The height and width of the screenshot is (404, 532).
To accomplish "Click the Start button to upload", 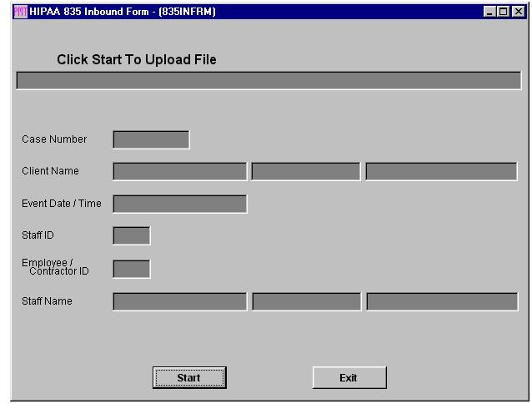I will [x=189, y=378].
